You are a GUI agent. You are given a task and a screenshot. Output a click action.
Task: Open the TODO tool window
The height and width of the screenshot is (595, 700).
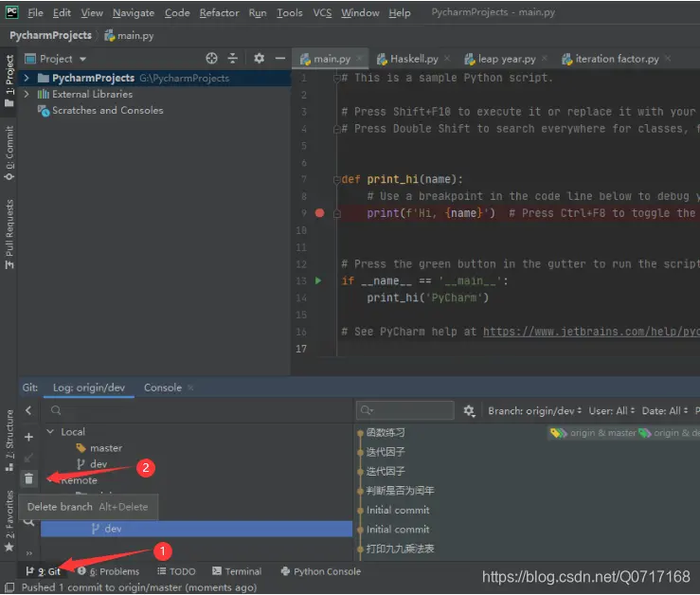coord(177,571)
